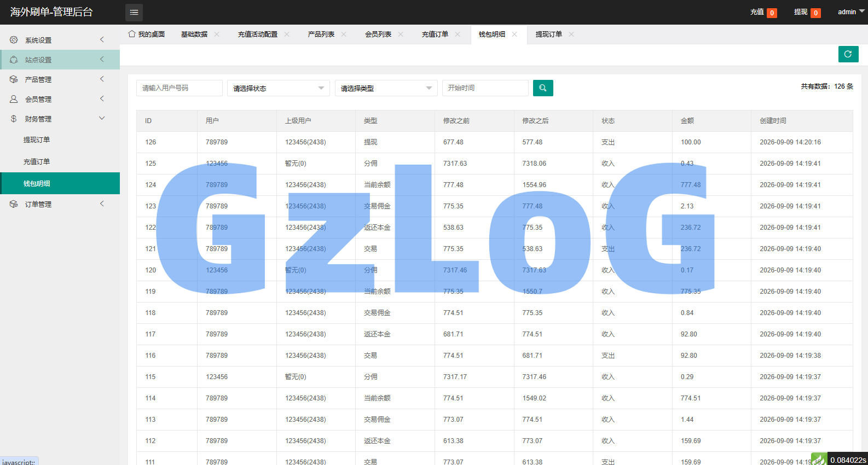Click the 会员管理 user icon
The width and height of the screenshot is (868, 465).
point(14,99)
